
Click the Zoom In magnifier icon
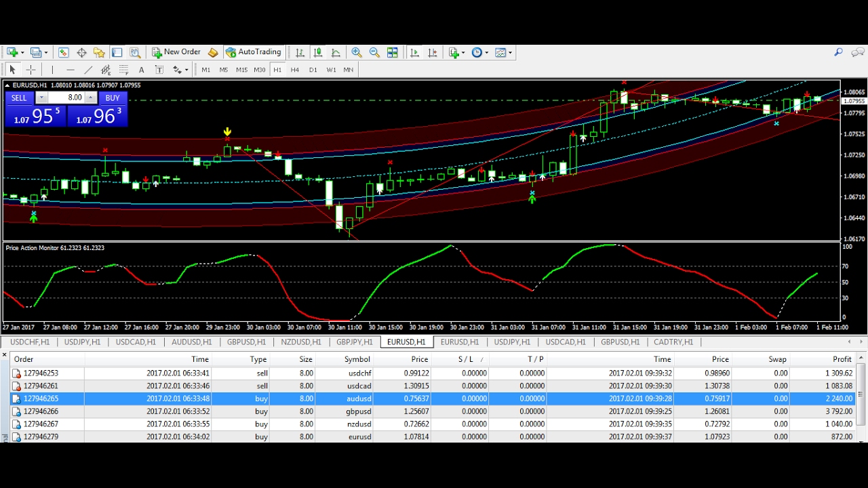coord(357,52)
